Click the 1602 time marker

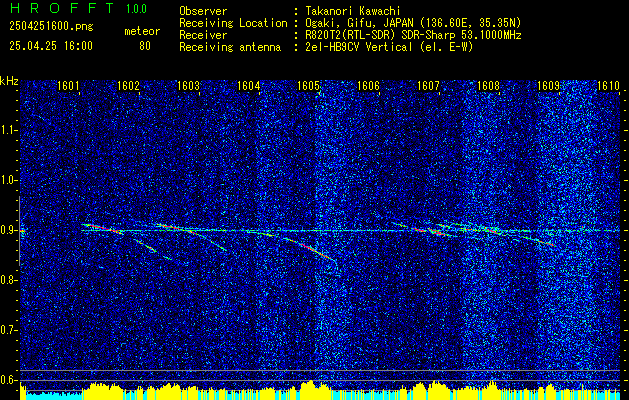click(x=128, y=86)
